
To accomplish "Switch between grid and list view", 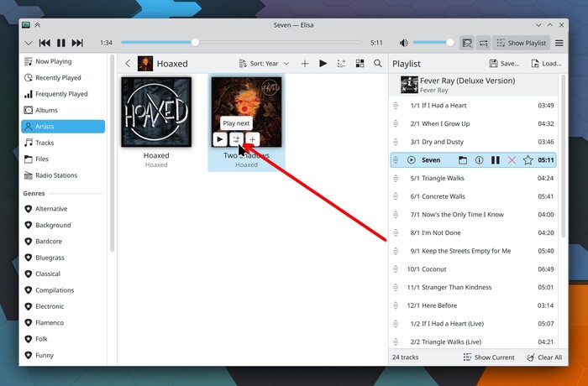I will (360, 64).
